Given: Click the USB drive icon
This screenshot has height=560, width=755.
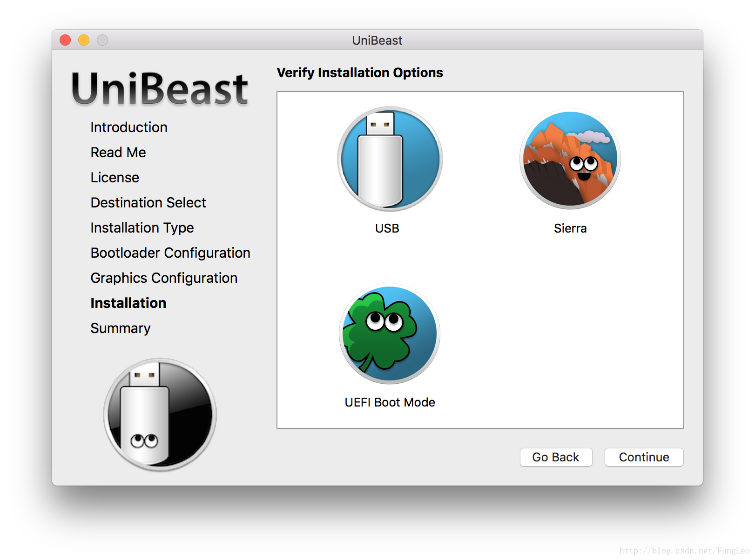Looking at the screenshot, I should click(x=390, y=159).
